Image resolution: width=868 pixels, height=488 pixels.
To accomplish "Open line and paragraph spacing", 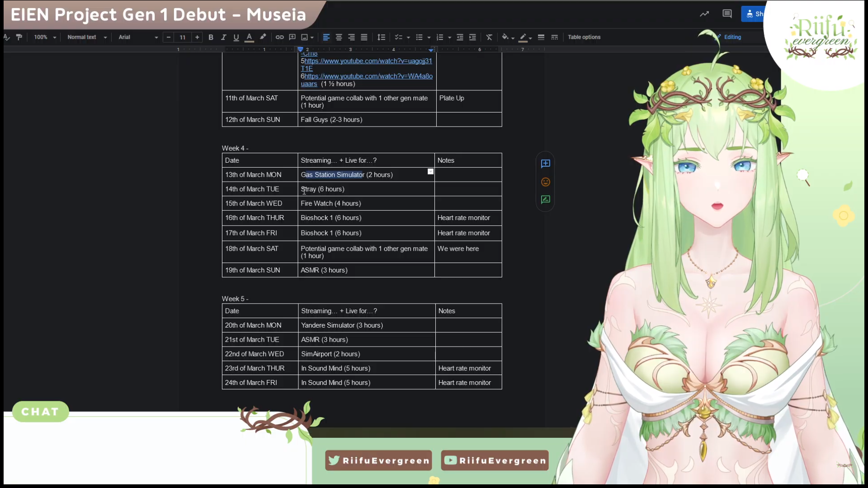I will coord(381,37).
